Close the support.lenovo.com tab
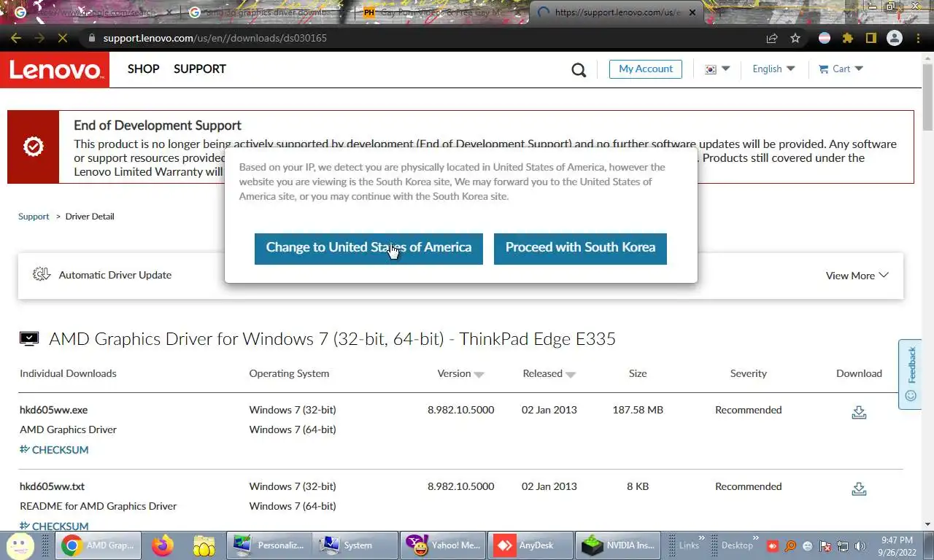The height and width of the screenshot is (560, 934). coord(692,12)
